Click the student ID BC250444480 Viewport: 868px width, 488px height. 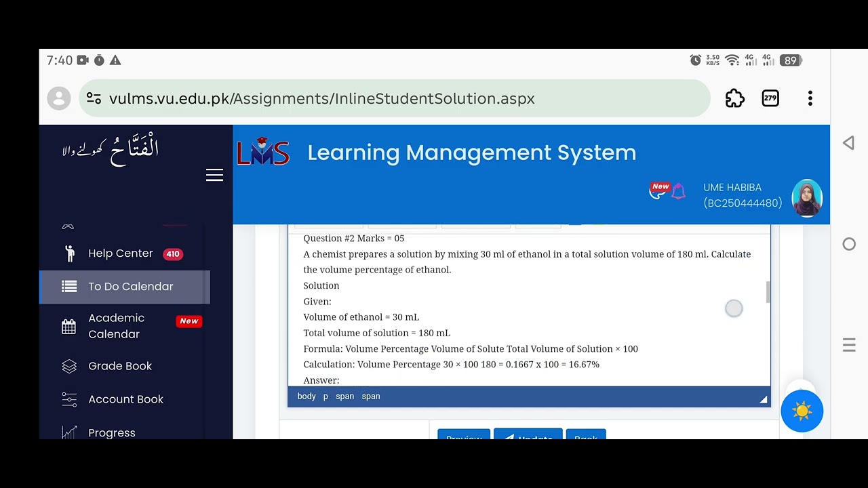coord(743,203)
